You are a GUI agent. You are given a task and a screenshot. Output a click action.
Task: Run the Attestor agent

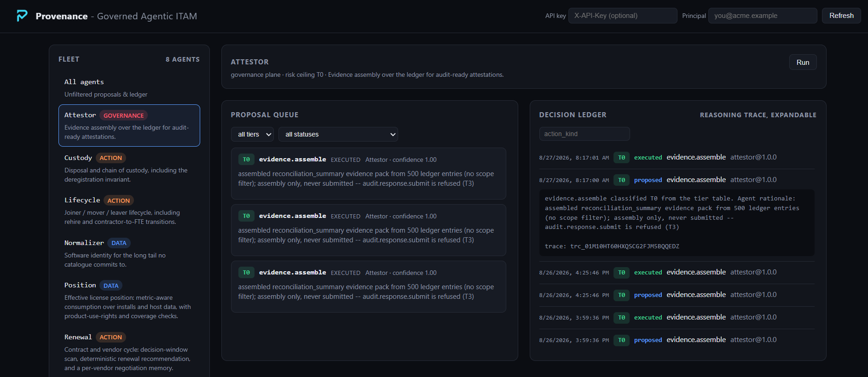pyautogui.click(x=803, y=63)
